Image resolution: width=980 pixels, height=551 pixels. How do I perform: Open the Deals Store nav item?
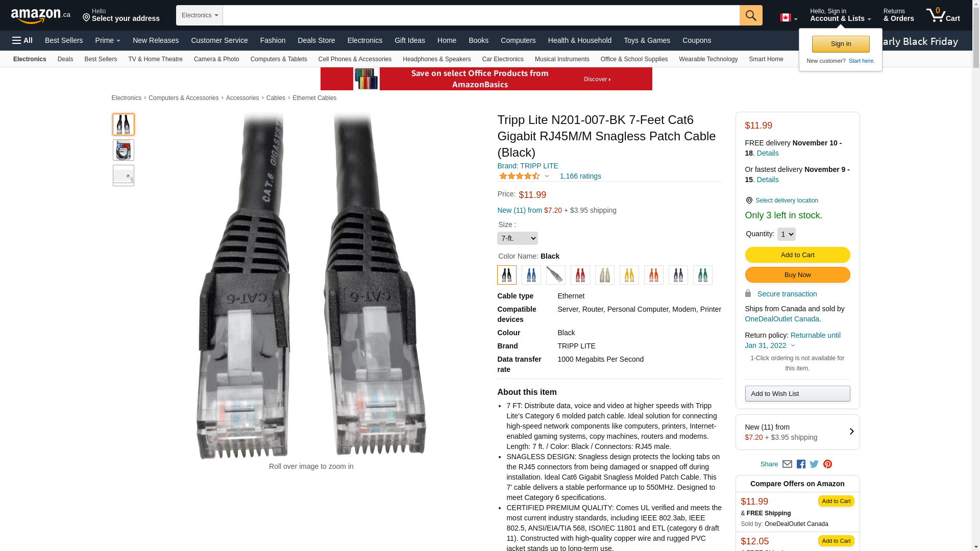click(316, 40)
